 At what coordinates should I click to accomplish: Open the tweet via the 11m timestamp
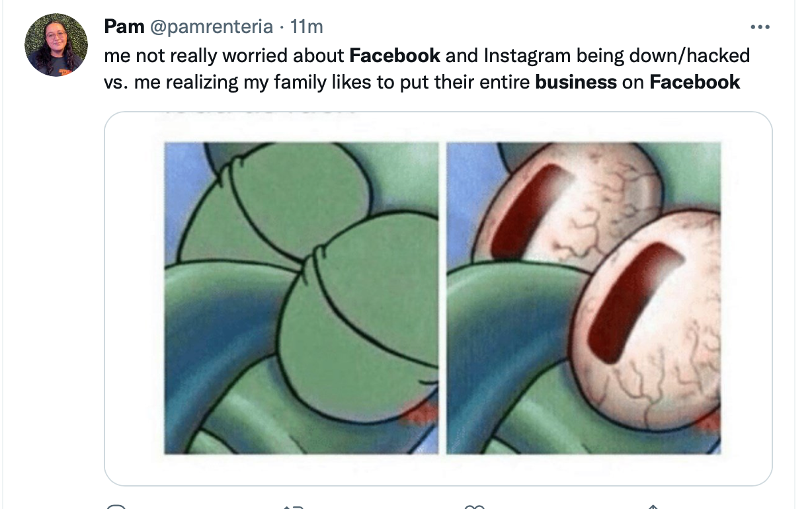point(307,26)
